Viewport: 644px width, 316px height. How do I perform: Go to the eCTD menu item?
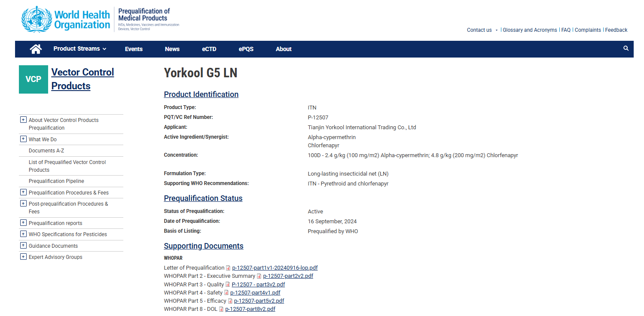tap(209, 49)
